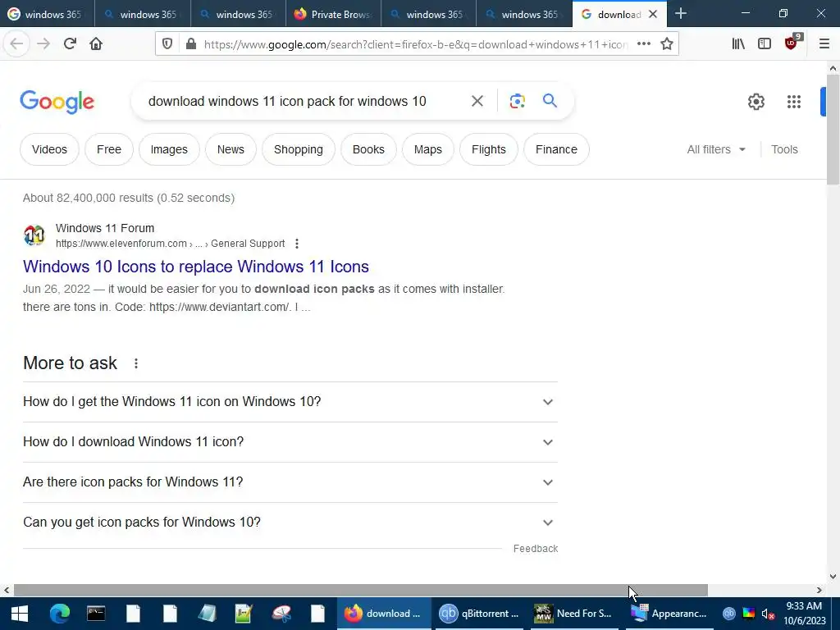Open page actions three-dot menu in address bar
840x630 pixels.
(x=644, y=44)
